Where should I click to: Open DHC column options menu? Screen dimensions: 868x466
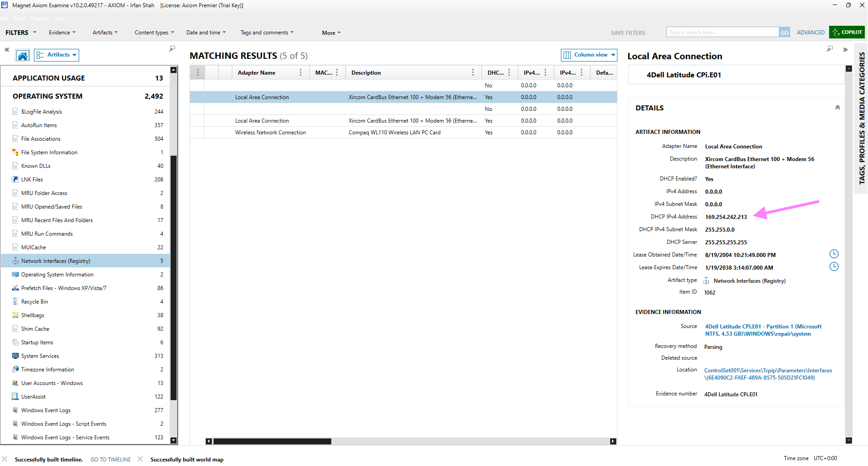[x=509, y=72]
